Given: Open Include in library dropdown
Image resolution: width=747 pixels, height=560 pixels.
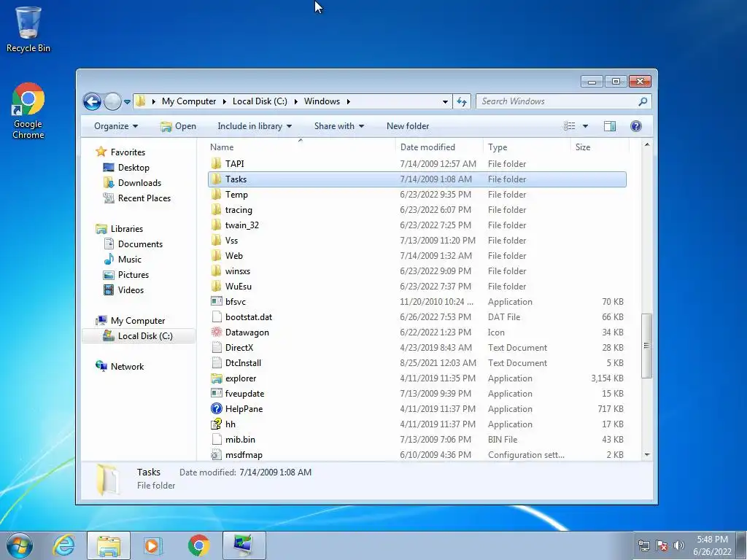Looking at the screenshot, I should tap(255, 126).
